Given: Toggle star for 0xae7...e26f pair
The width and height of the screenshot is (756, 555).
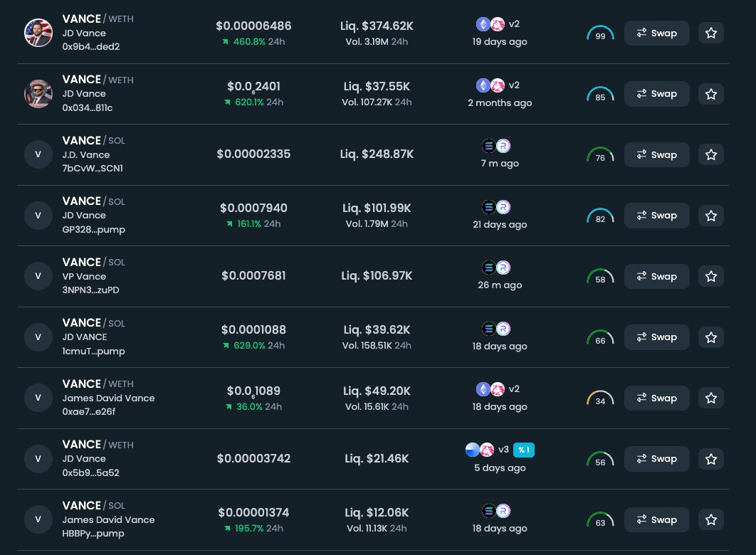Looking at the screenshot, I should pos(710,398).
